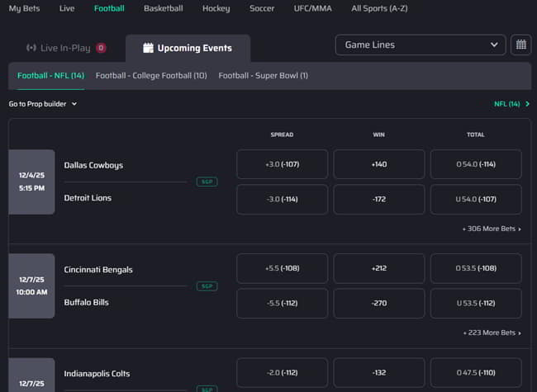Click Buffalo Bills team name
Viewport: 537px width, 392px height.
(86, 302)
